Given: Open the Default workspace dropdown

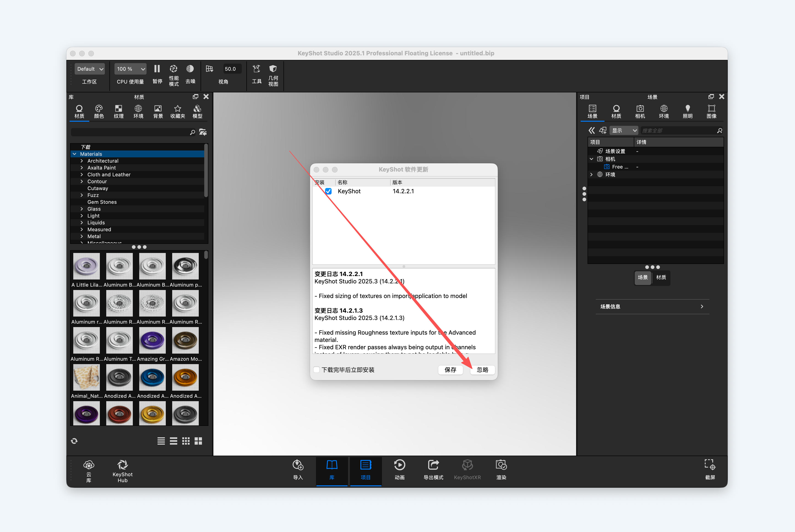Looking at the screenshot, I should pos(90,69).
